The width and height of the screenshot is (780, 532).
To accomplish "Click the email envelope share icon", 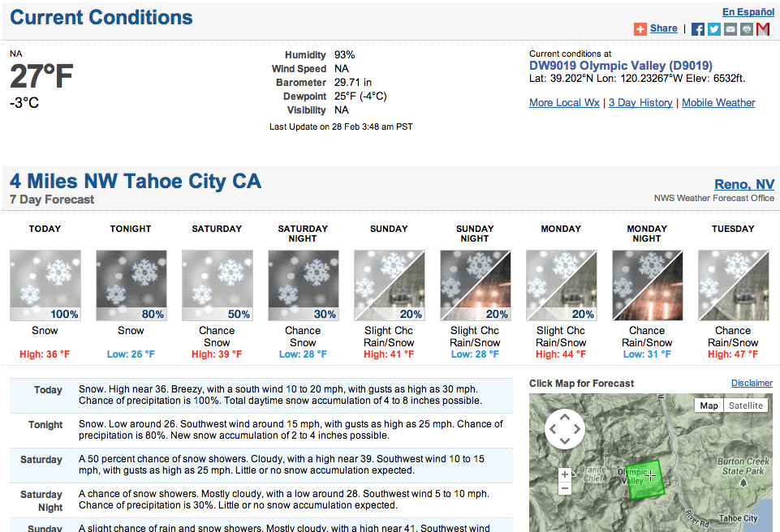I will pyautogui.click(x=730, y=29).
